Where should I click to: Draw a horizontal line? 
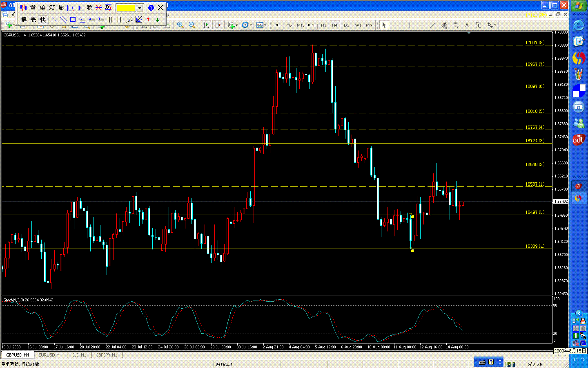point(421,25)
